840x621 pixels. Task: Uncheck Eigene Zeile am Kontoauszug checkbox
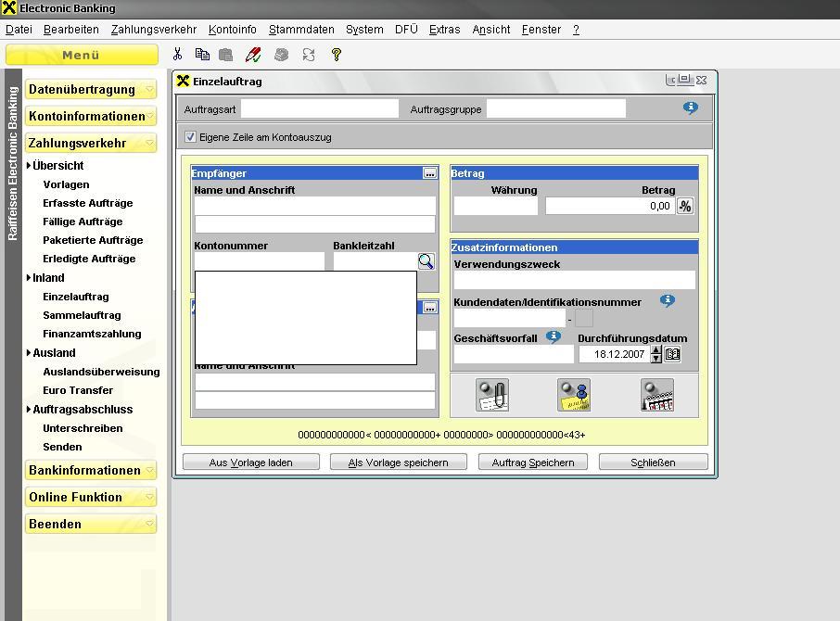[191, 137]
